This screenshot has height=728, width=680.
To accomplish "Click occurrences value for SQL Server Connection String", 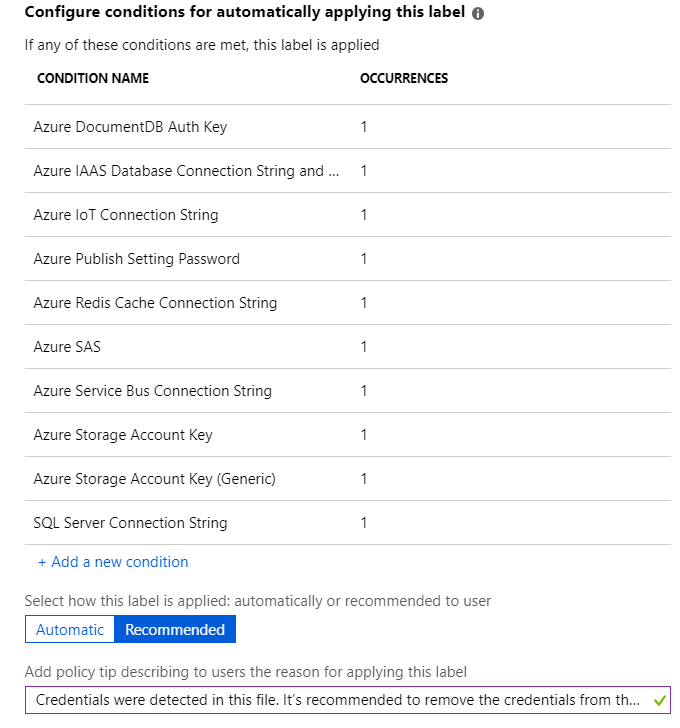I will pos(364,523).
